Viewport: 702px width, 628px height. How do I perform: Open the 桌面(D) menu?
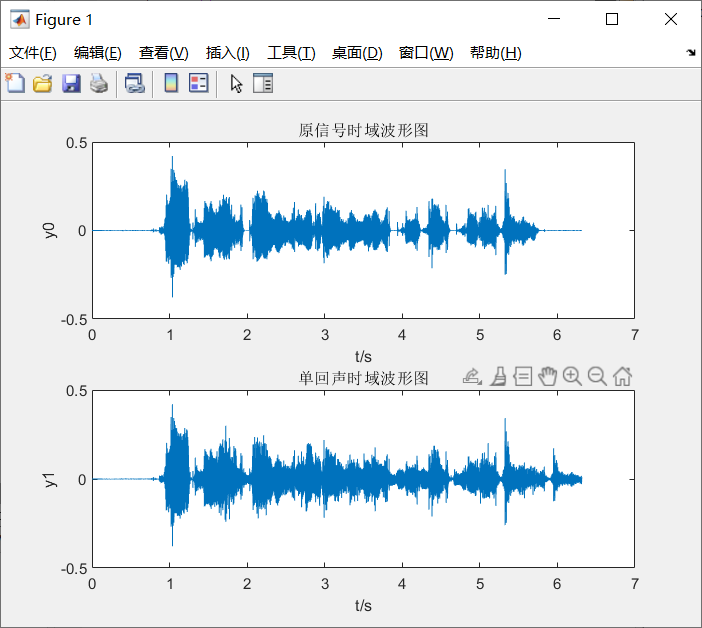tap(357, 53)
